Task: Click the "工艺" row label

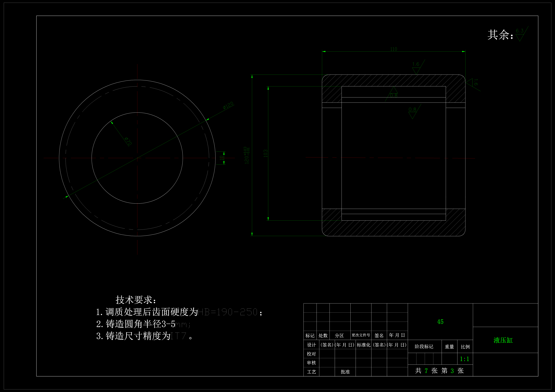Action: coord(311,372)
